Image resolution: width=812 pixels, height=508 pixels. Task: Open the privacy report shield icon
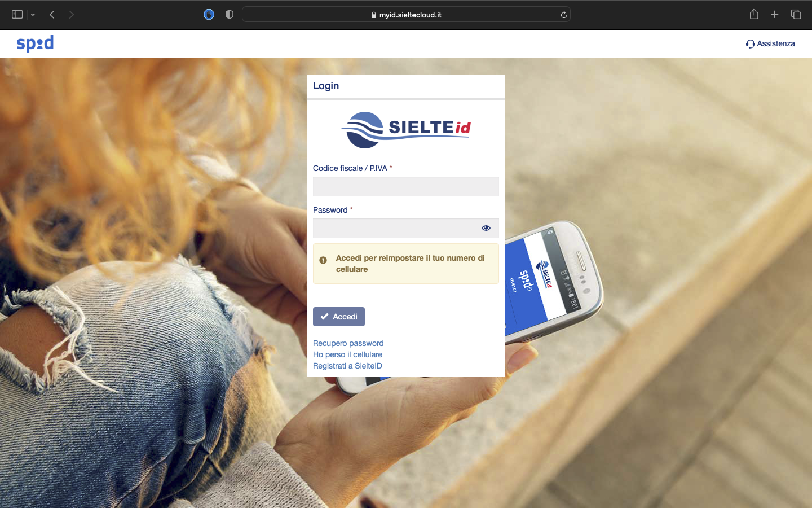click(229, 15)
